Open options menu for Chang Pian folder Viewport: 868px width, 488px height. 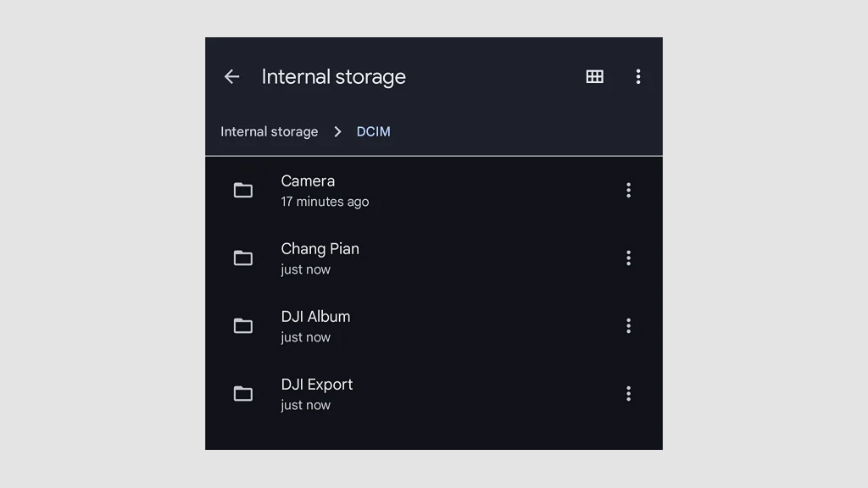click(628, 258)
